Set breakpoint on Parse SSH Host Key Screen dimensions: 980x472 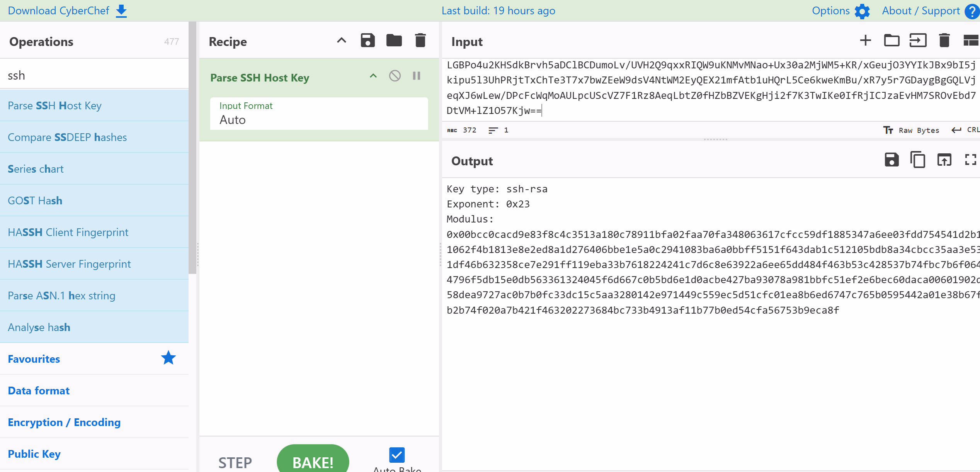[x=416, y=76]
